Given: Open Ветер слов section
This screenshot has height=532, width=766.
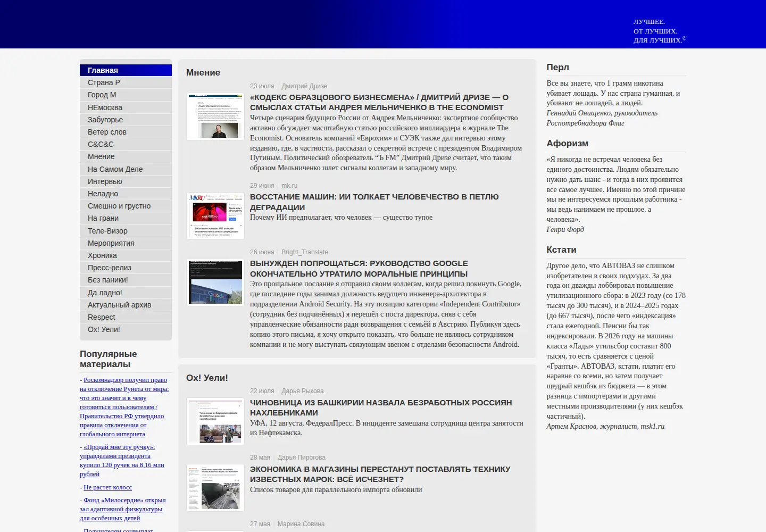Looking at the screenshot, I should (126, 132).
